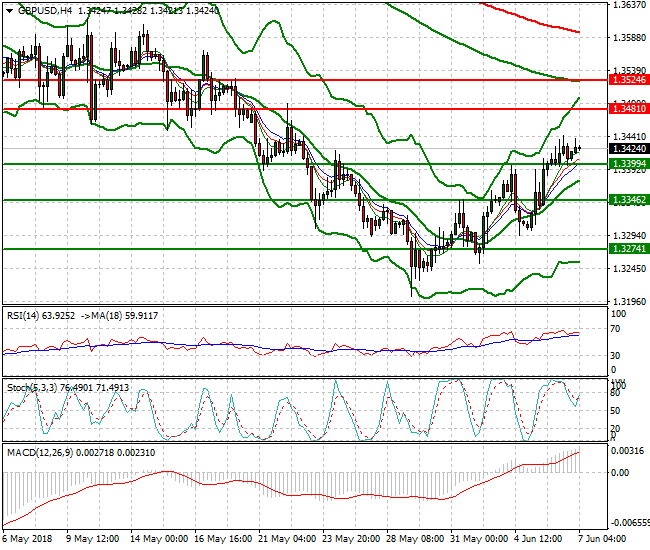Click the triangle icon beside GBPUSD,H4
Screen dimensions: 650x550
[8, 10]
